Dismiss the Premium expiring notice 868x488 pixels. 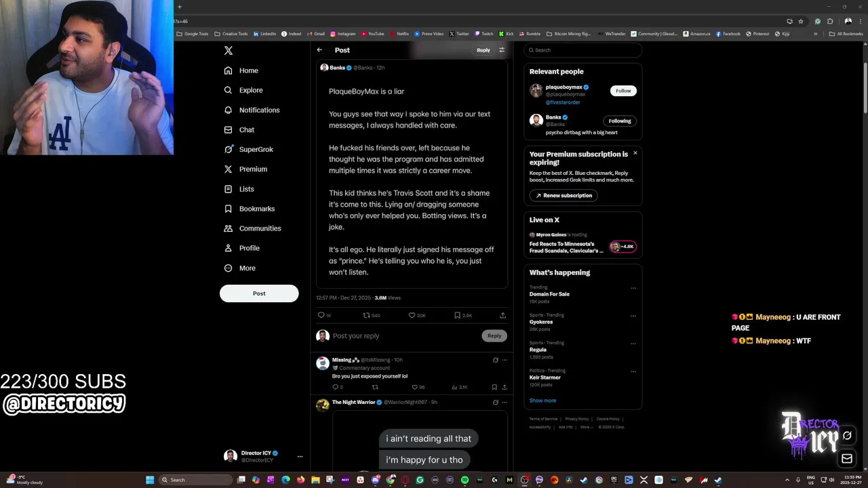pos(635,153)
